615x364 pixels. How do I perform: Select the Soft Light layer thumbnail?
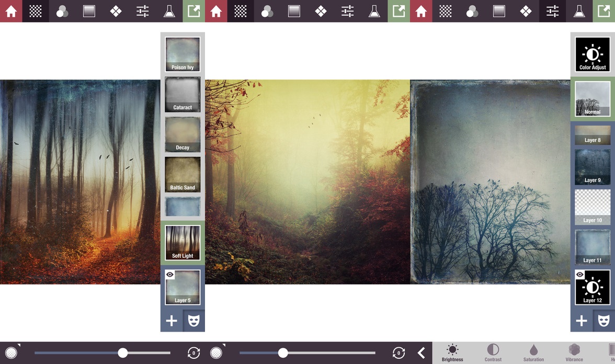point(183,243)
